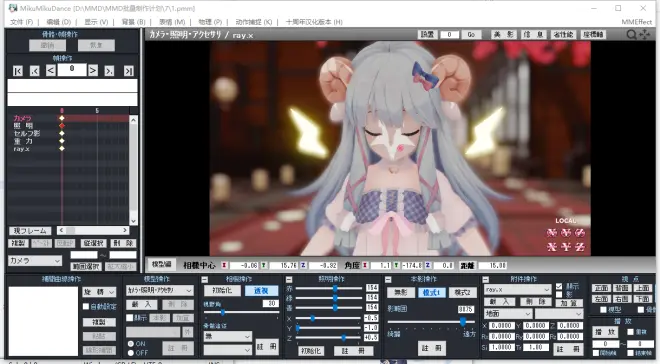This screenshot has width=660, height=364.
Task: Open the 背景 (B) menu
Action: 133,22
